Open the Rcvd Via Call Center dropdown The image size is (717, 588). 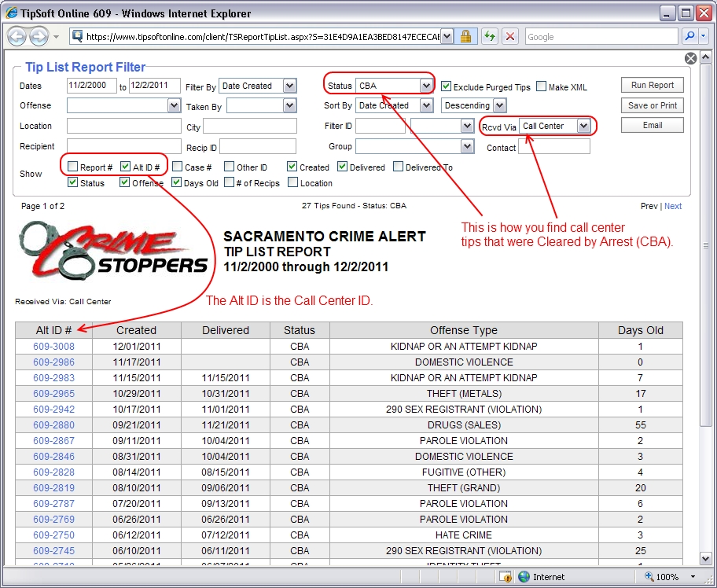tap(583, 126)
